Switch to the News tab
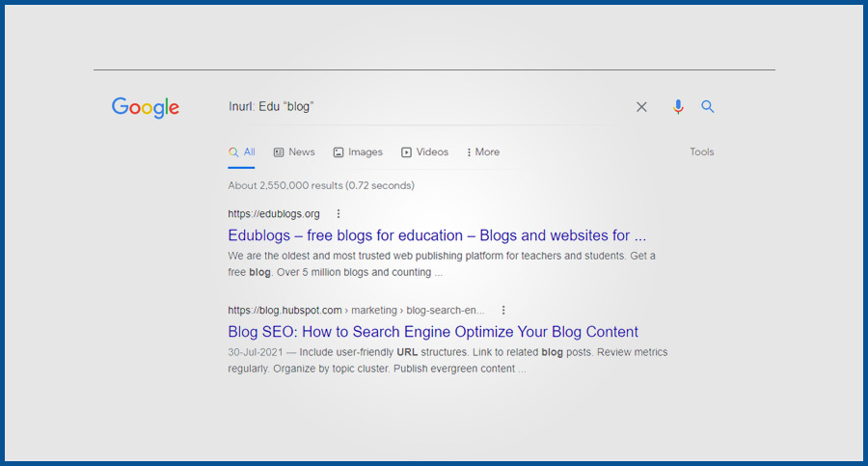The width and height of the screenshot is (868, 466). tap(294, 151)
